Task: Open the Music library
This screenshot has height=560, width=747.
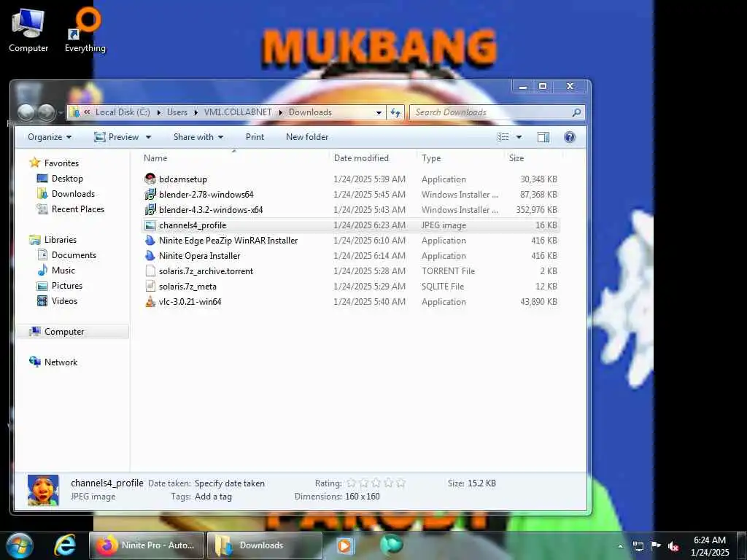Action: click(x=63, y=271)
